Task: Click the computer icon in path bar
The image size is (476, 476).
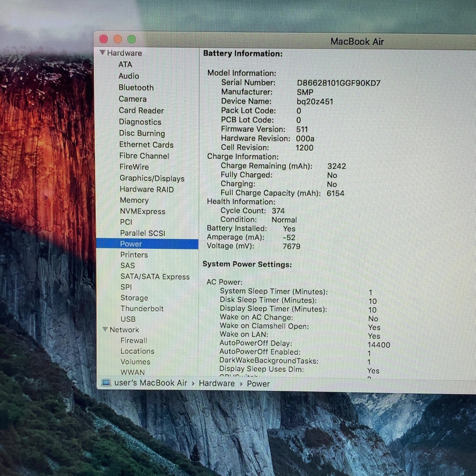Action: tap(106, 383)
